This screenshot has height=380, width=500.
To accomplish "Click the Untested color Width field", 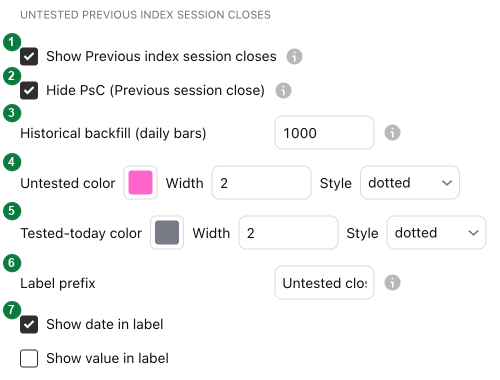I will pyautogui.click(x=261, y=183).
